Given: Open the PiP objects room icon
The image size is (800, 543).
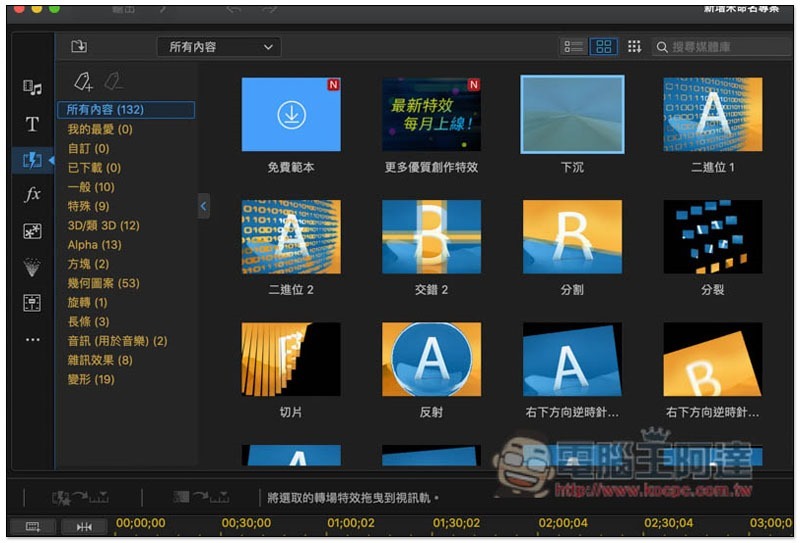Looking at the screenshot, I should (x=32, y=231).
